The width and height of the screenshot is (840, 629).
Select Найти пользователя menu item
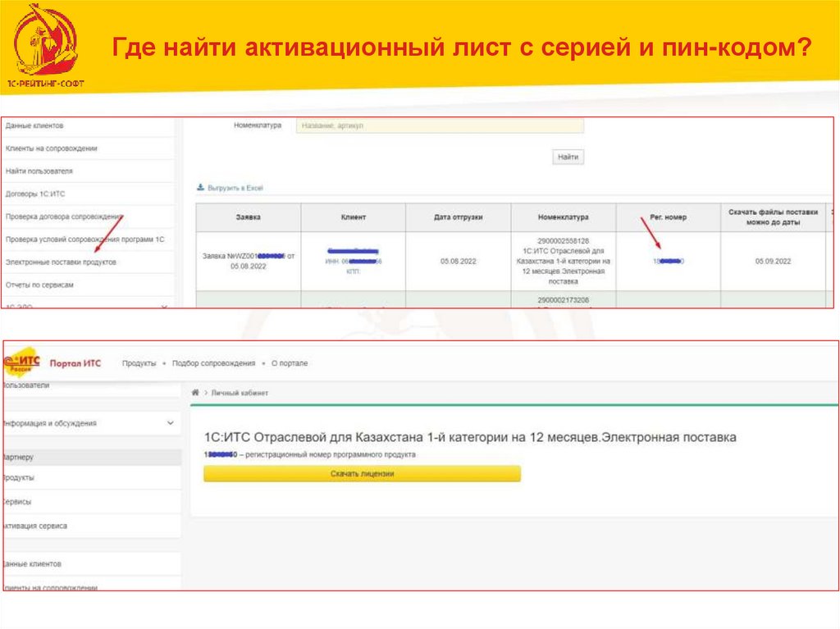(39, 171)
